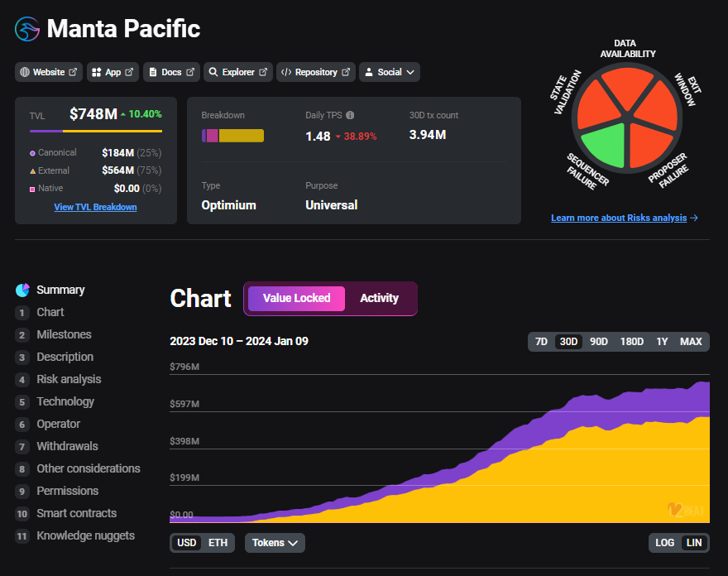Click the red Exit Window risk slice
Screen dimensions: 728x576
point(659,108)
